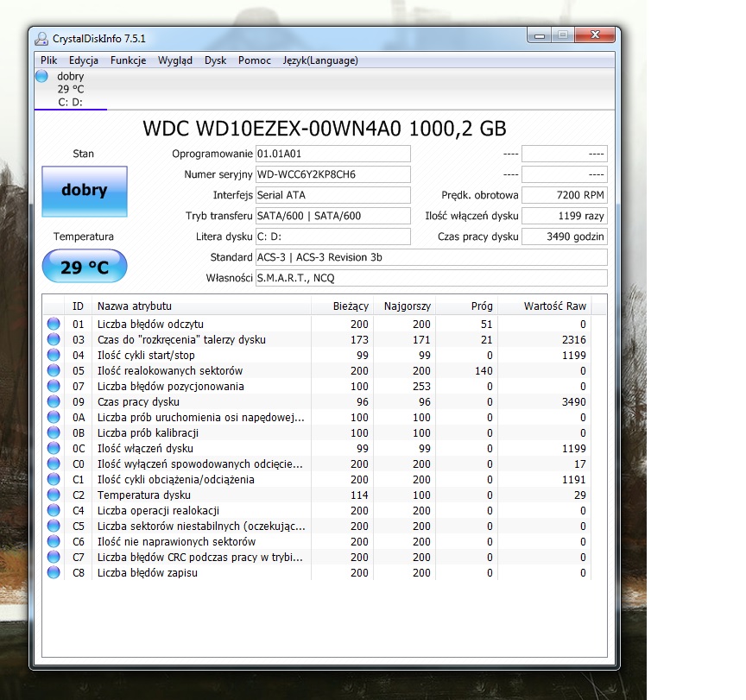Image resolution: width=746 pixels, height=700 pixels.
Task: Click the Tryb transferu field SATA/600
Action: [x=333, y=216]
